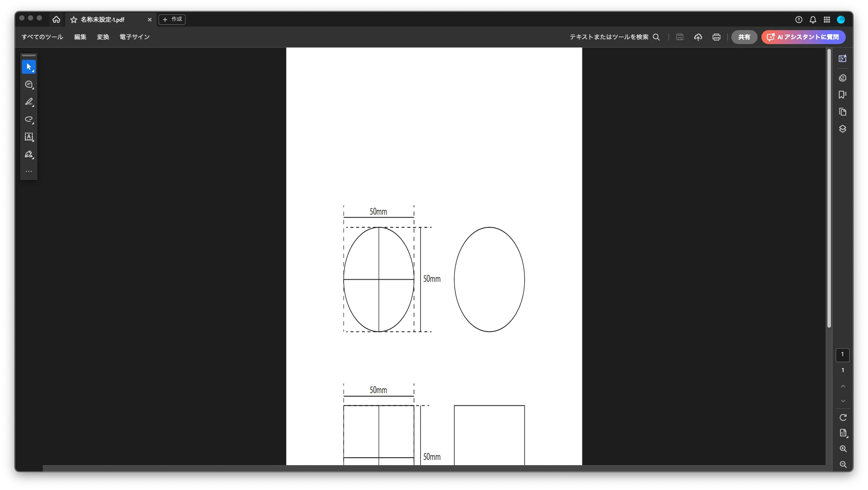Open the fill and sign tool
Image resolution: width=868 pixels, height=490 pixels.
pos(29,154)
